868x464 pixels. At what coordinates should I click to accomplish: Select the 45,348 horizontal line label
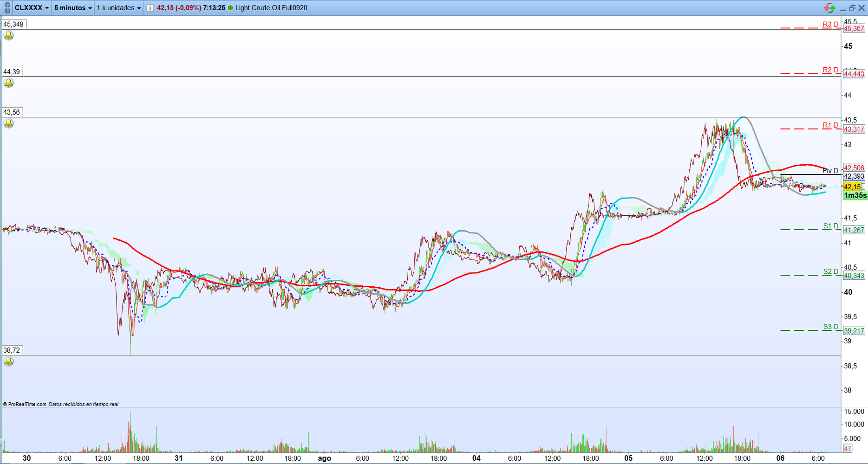pyautogui.click(x=13, y=24)
